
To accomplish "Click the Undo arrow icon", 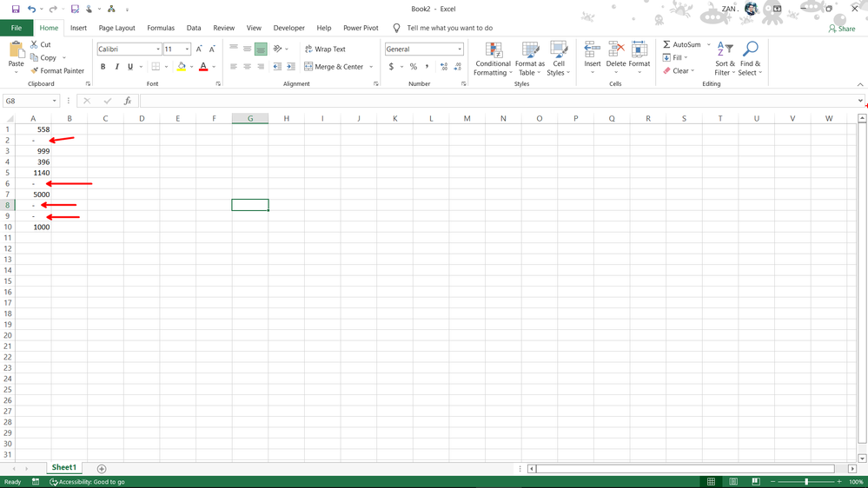I will 31,9.
